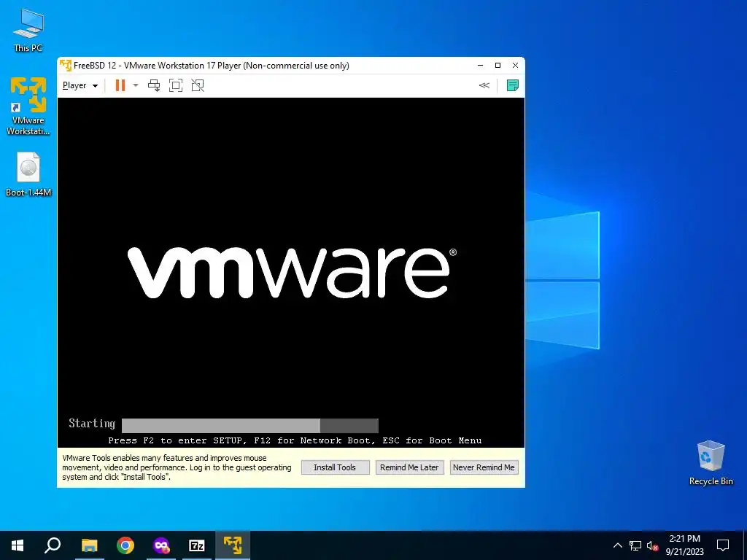Screen dimensions: 747x560
Task: Click Remind Me Later button
Action: click(409, 467)
